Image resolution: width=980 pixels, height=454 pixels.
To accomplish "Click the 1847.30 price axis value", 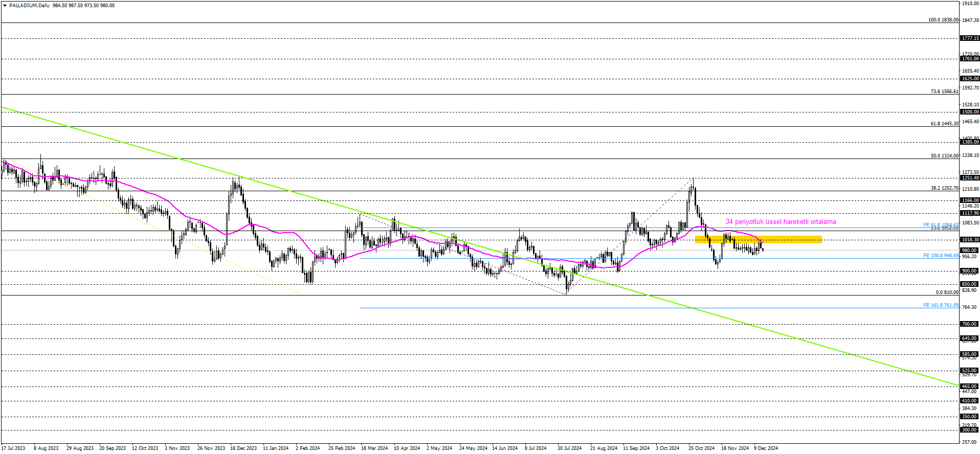I will (x=970, y=20).
